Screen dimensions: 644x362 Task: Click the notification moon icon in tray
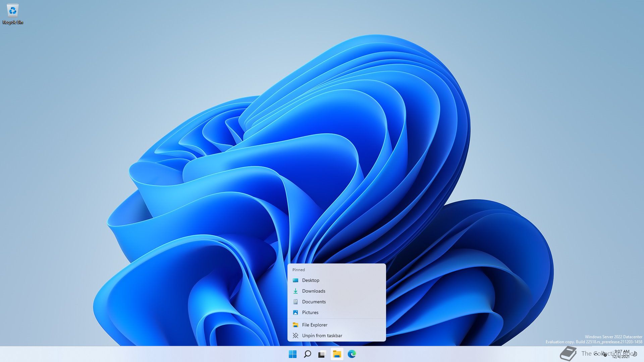(x=635, y=354)
